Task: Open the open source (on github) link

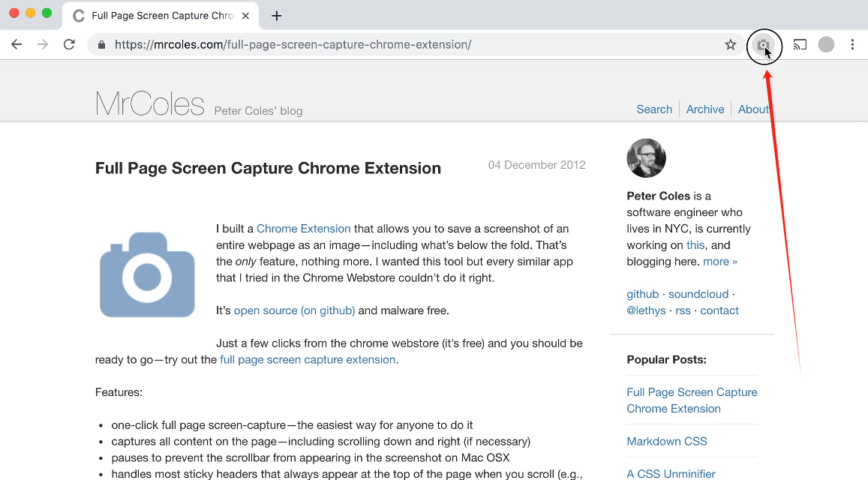Action: pyautogui.click(x=295, y=310)
